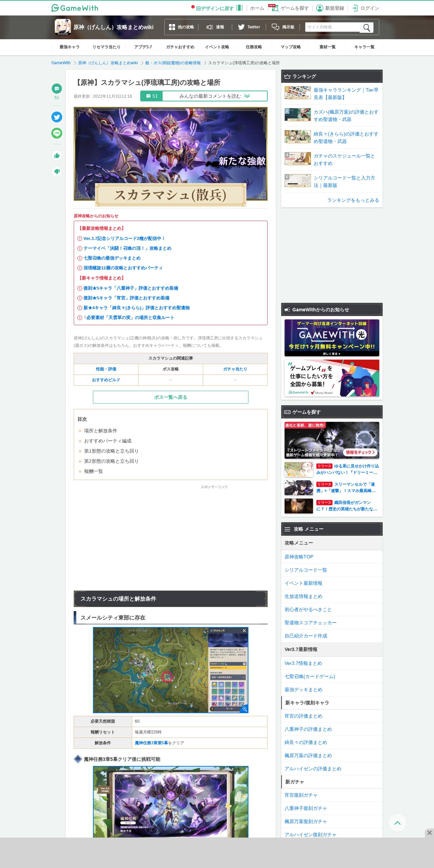
Task: Click the 新規登録 user icon link
Action: [x=330, y=8]
